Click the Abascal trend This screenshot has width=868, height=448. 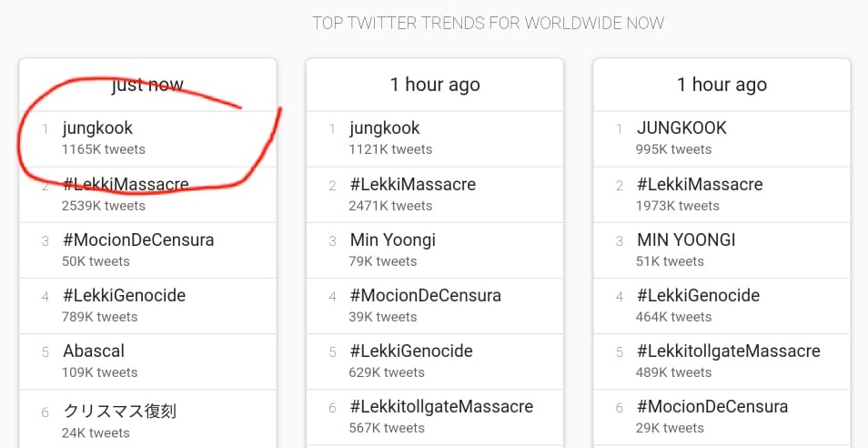point(94,351)
